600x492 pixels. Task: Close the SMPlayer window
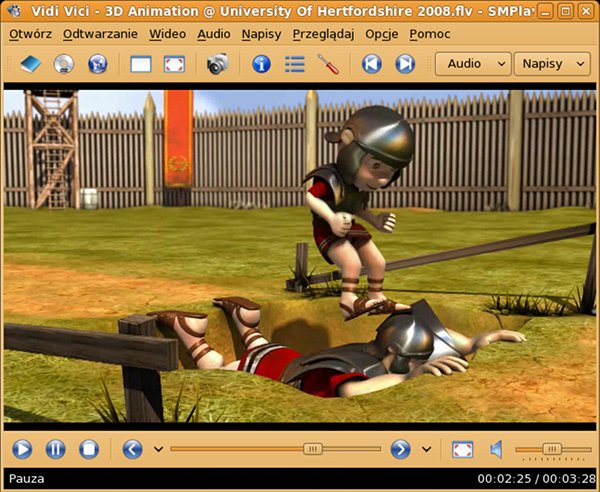click(586, 11)
